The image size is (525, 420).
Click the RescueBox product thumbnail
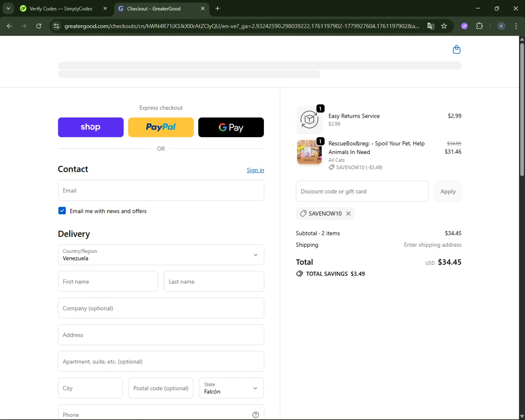(x=309, y=152)
